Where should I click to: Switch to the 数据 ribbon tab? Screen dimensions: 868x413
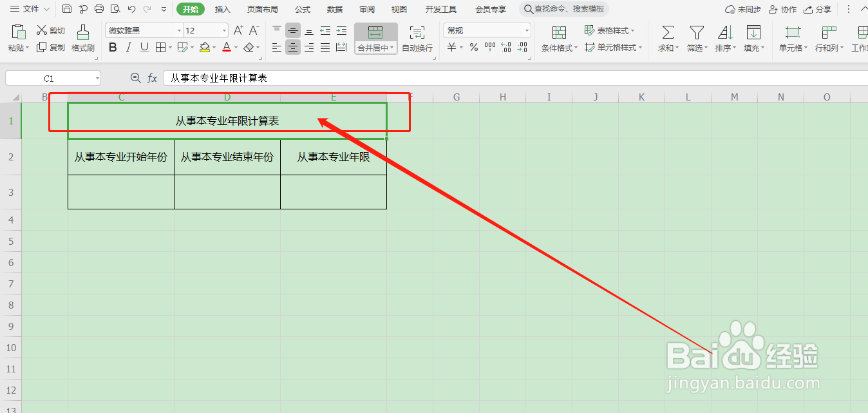point(334,9)
